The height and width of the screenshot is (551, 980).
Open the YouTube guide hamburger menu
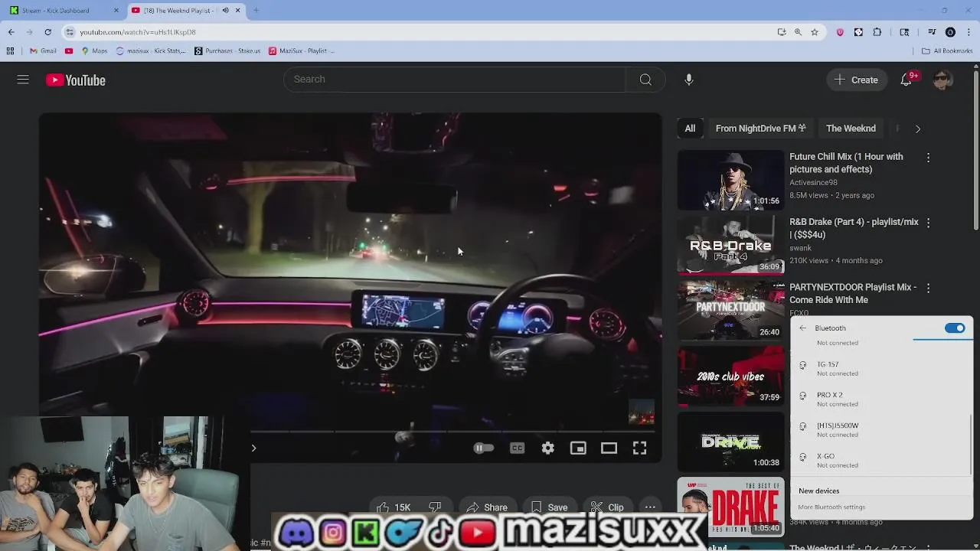point(23,80)
